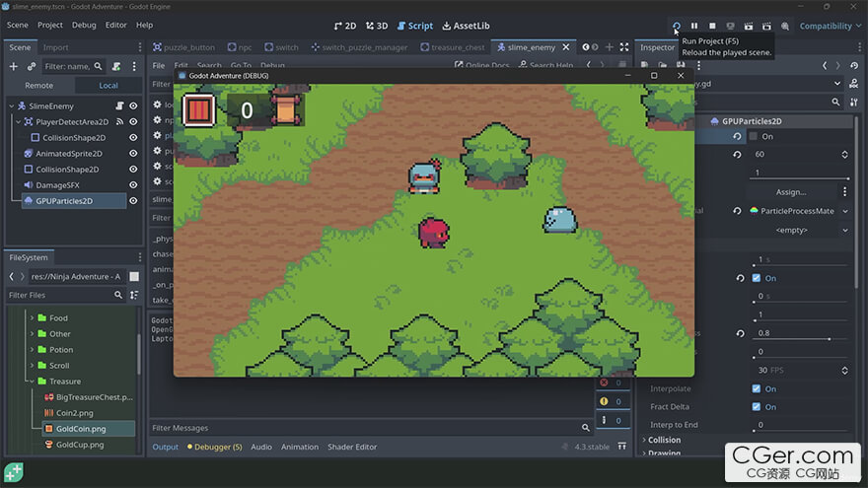Click Inspector history icon

tap(854, 65)
